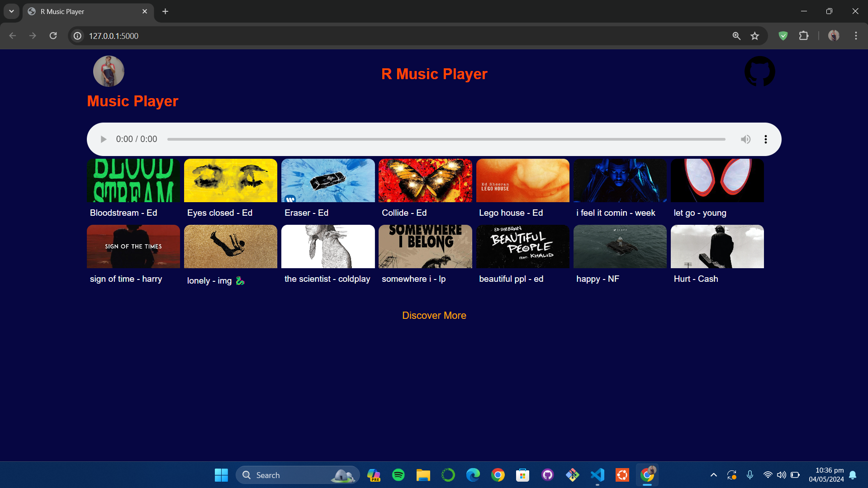Open the tab search dropdown
This screenshot has height=488, width=868.
pos(11,11)
